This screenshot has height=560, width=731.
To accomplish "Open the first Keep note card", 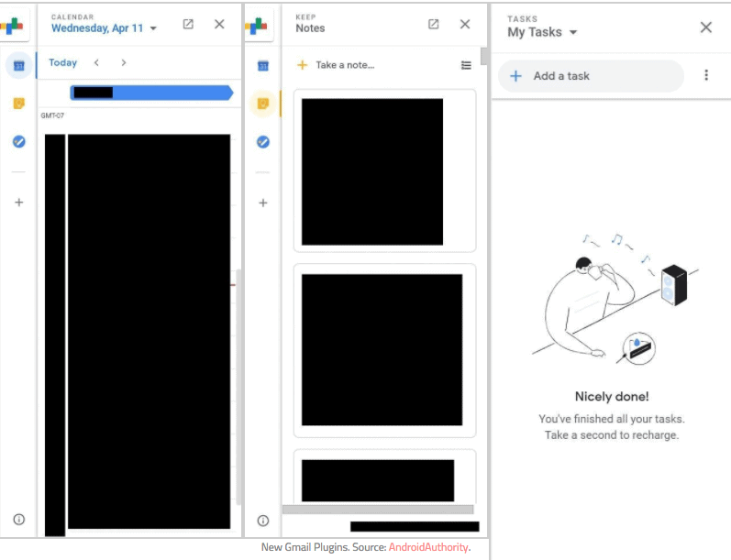I will tap(384, 171).
